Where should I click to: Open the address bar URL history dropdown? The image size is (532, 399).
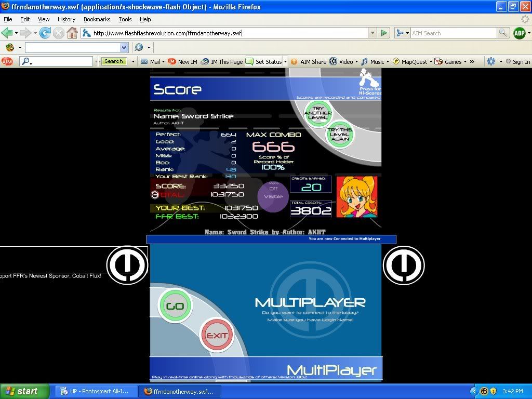(x=372, y=33)
